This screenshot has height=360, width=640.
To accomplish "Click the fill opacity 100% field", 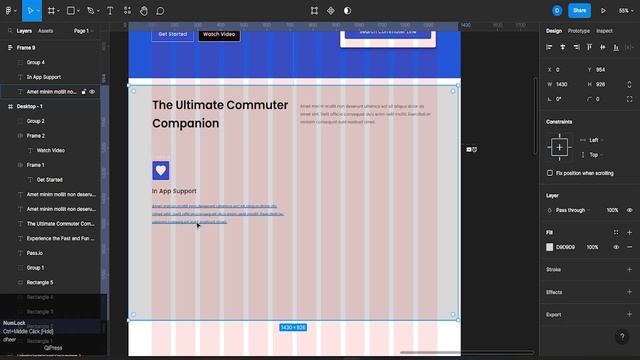I will click(x=593, y=247).
